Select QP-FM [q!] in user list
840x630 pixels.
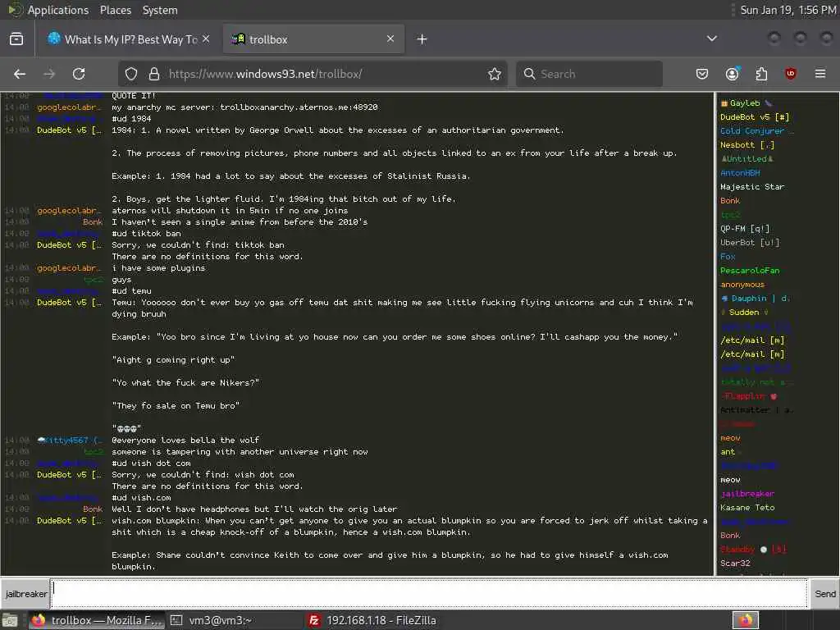point(745,228)
